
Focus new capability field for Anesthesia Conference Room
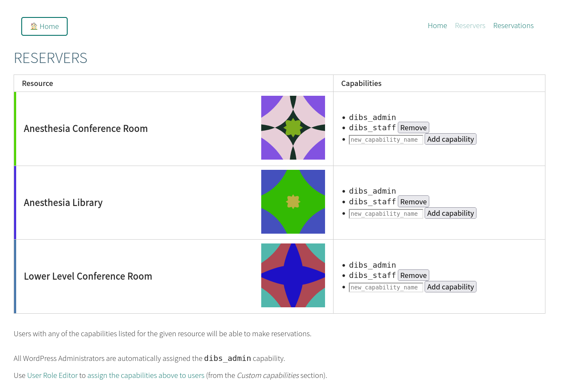386,140
